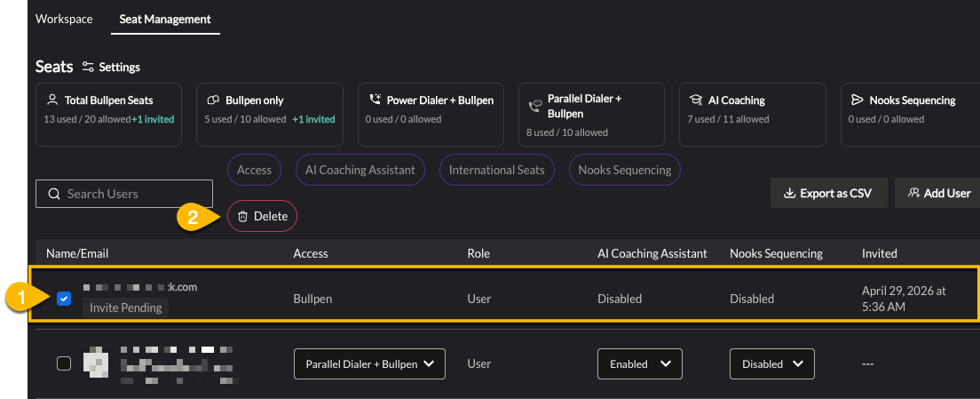Click the settings sliders icon next to Seats
980x399 pixels.
click(x=88, y=67)
